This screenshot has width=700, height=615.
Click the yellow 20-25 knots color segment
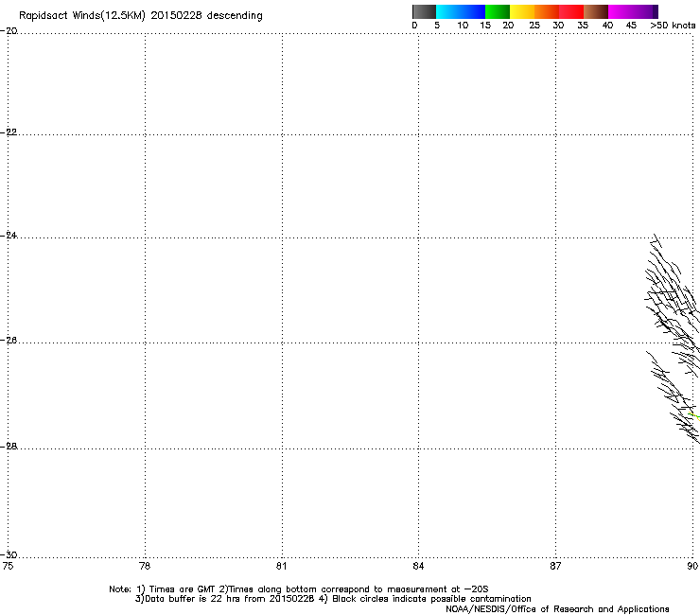[x=522, y=11]
